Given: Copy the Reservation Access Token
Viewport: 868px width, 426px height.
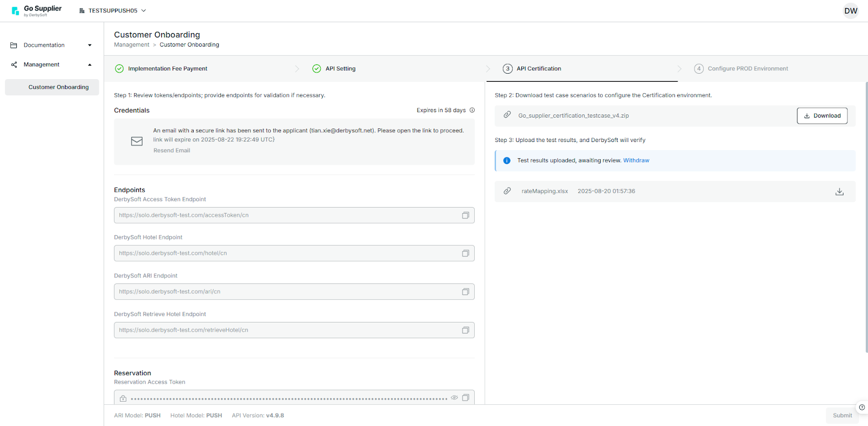Looking at the screenshot, I should 465,398.
